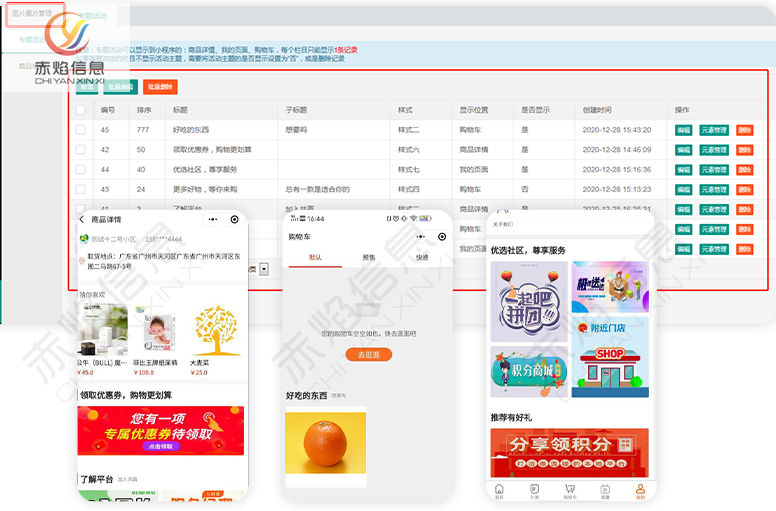The height and width of the screenshot is (511, 776).
Task: Open 元素管理 for the row numbered 42
Action: 714,150
